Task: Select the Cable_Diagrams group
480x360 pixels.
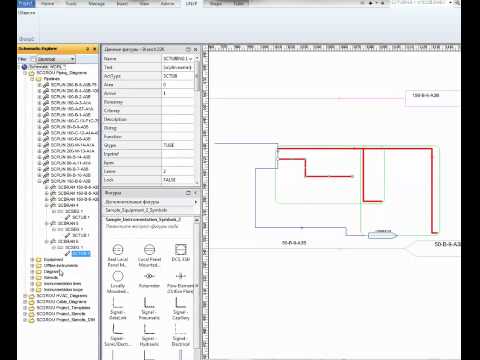Action: click(61, 302)
